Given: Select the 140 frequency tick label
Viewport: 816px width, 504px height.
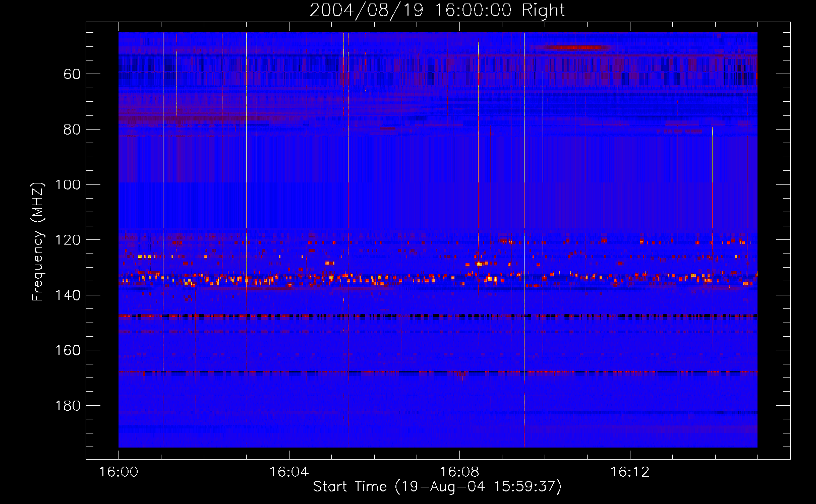Looking at the screenshot, I should point(68,295).
